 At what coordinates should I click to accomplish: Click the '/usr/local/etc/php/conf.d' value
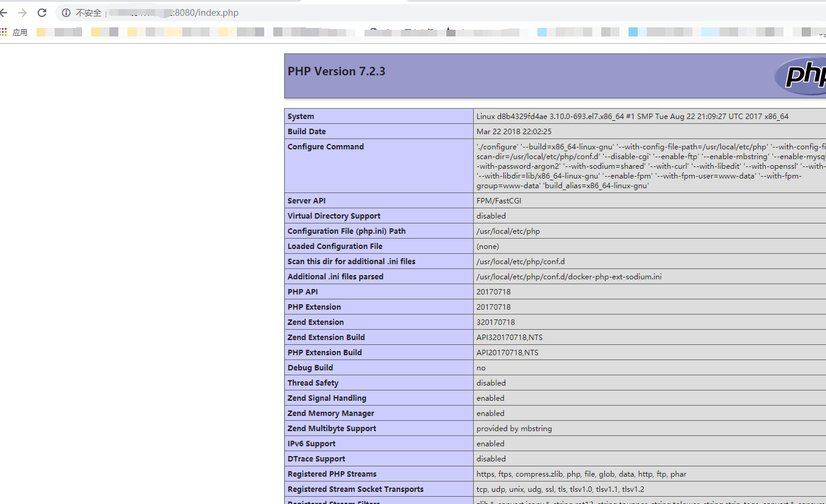(521, 262)
